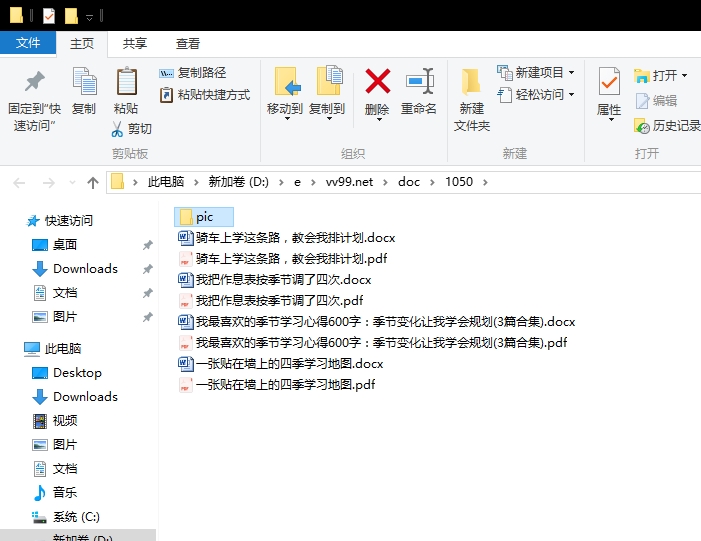701x541 pixels.
Task: Go up one folder level
Action: click(x=93, y=182)
